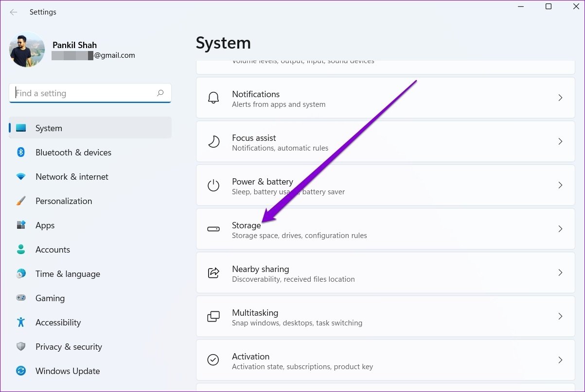Screen dimensions: 585x392
Task: Open the Storage title
Action: tap(247, 225)
